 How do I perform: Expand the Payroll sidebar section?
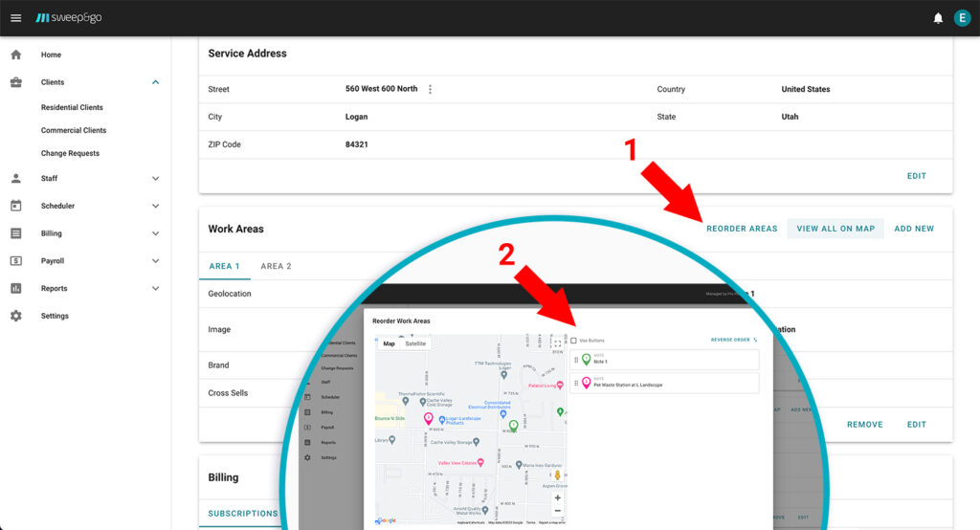(155, 260)
